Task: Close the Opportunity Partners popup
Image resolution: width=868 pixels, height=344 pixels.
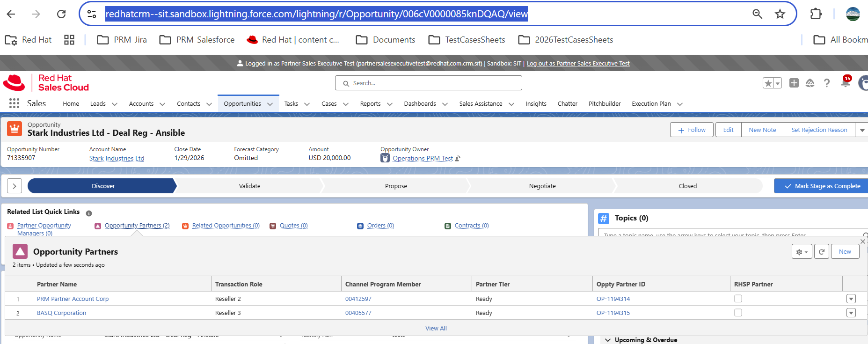Action: (863, 242)
